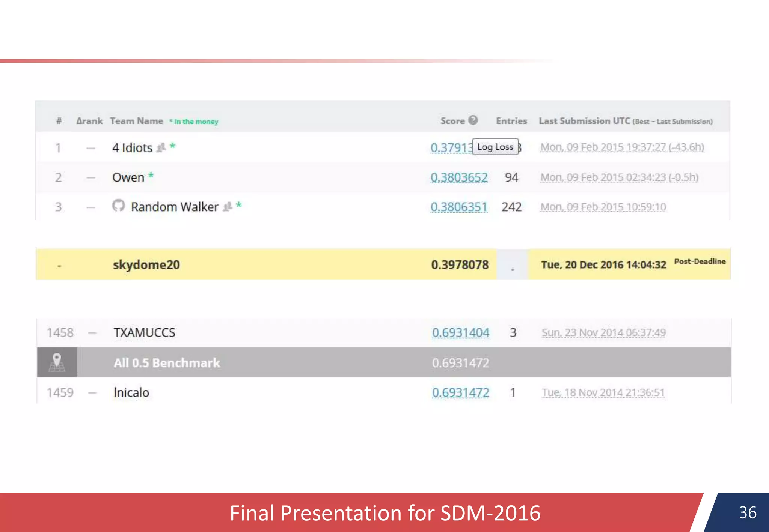
Task: Select the team name 4 Idiots
Action: [132, 148]
